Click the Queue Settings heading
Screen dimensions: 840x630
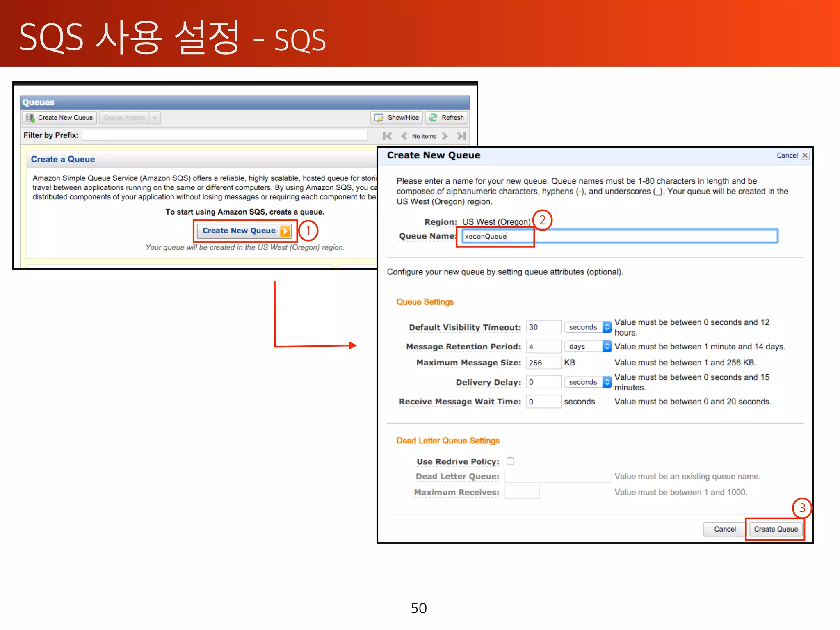425,302
